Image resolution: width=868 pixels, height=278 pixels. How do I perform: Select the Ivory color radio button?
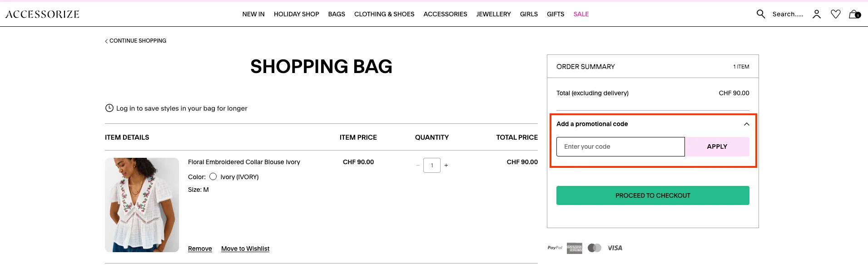click(213, 176)
